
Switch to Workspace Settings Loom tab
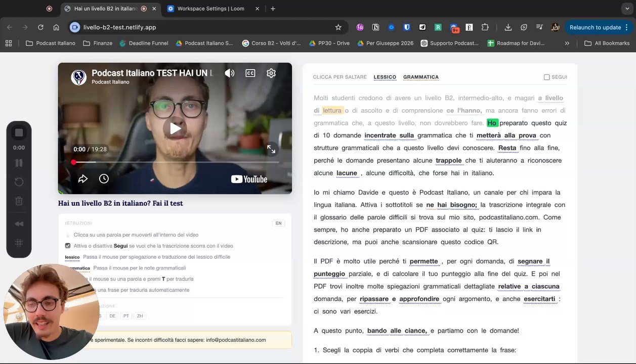[x=211, y=9]
